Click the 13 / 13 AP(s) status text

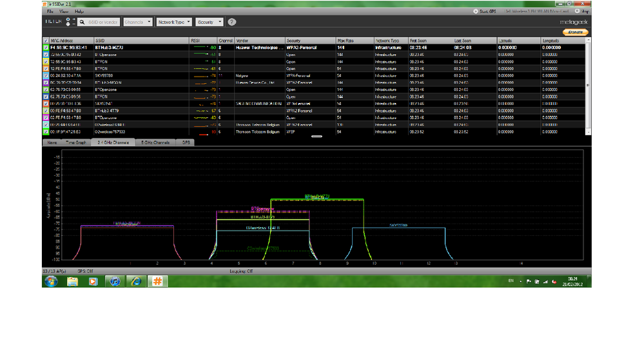pyautogui.click(x=54, y=271)
